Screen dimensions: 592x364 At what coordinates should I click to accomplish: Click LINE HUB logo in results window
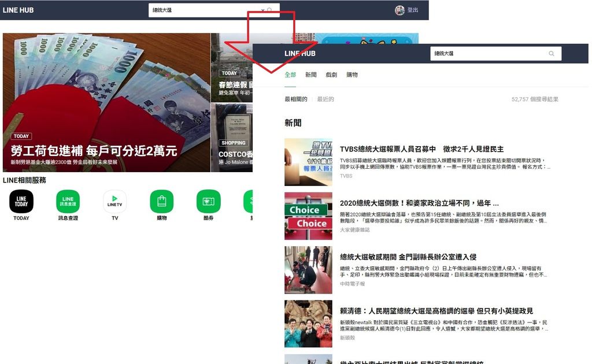pyautogui.click(x=300, y=54)
